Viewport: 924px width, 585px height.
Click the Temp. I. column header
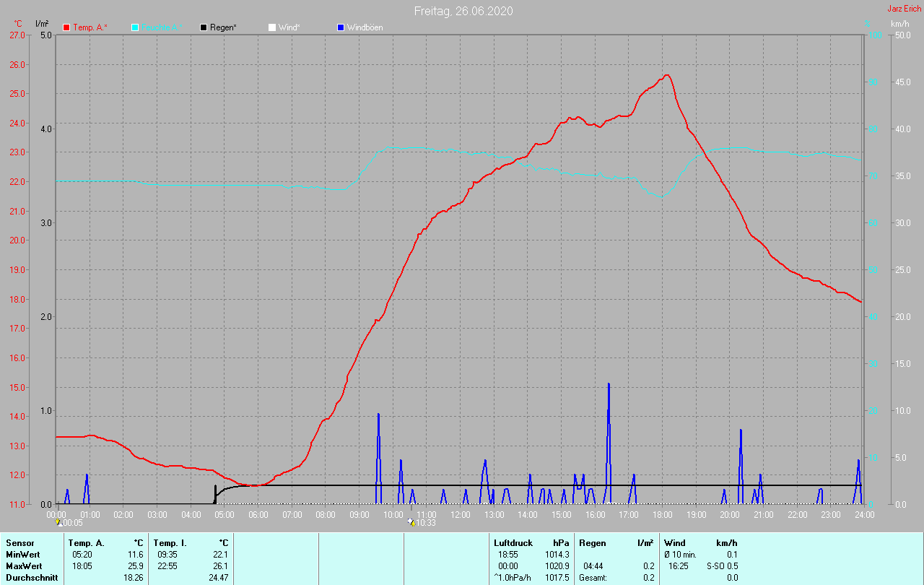[170, 542]
